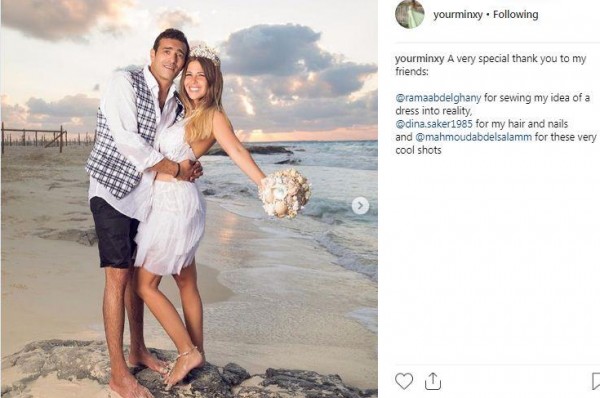This screenshot has height=398, width=600.
Task: Click the wooden fence on the beach
Action: tap(34, 138)
